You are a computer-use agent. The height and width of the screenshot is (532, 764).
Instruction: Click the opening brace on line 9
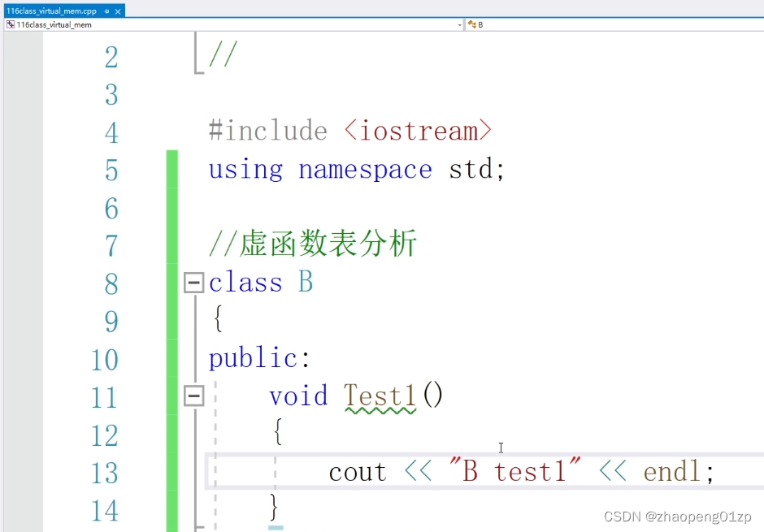pos(218,319)
